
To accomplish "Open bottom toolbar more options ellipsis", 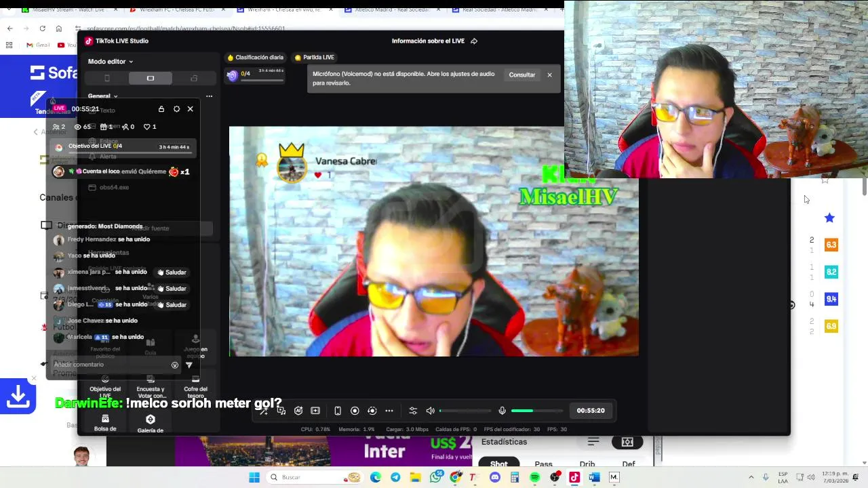I will click(x=389, y=411).
